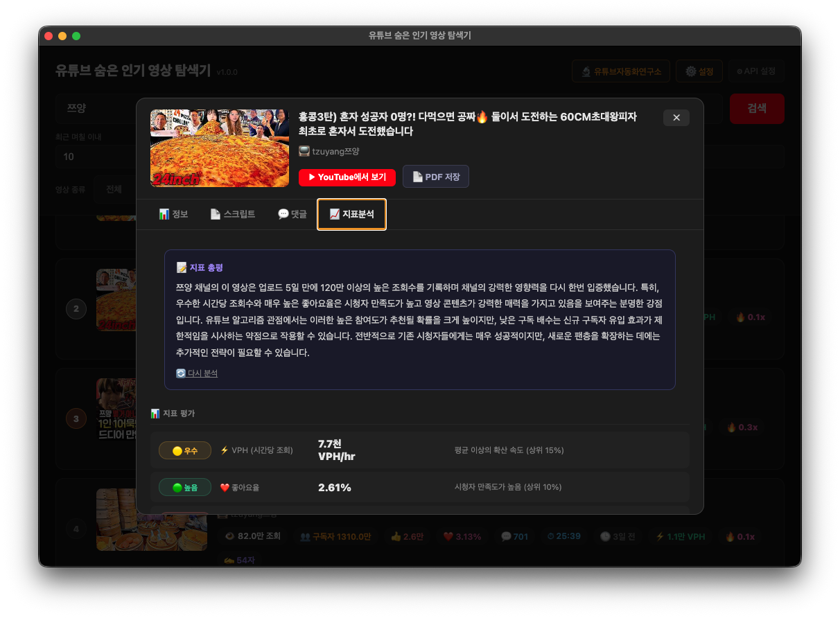Click the heart icon beside 좋아요율

[x=225, y=488]
